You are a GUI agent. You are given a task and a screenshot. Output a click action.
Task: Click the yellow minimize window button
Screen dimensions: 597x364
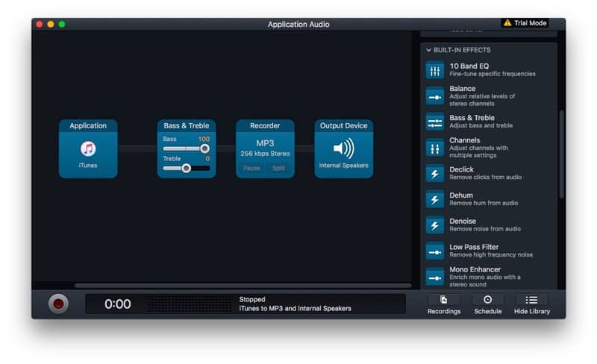pos(51,25)
